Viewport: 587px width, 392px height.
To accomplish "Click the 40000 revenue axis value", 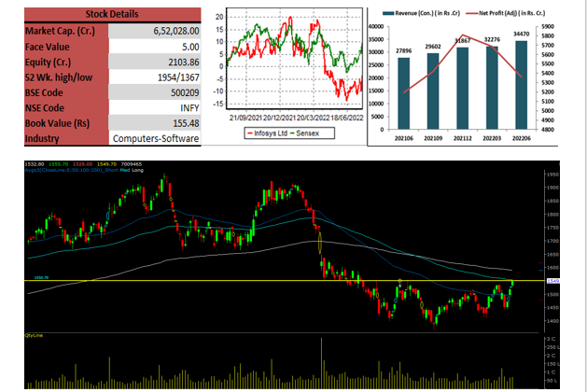I will point(376,26).
